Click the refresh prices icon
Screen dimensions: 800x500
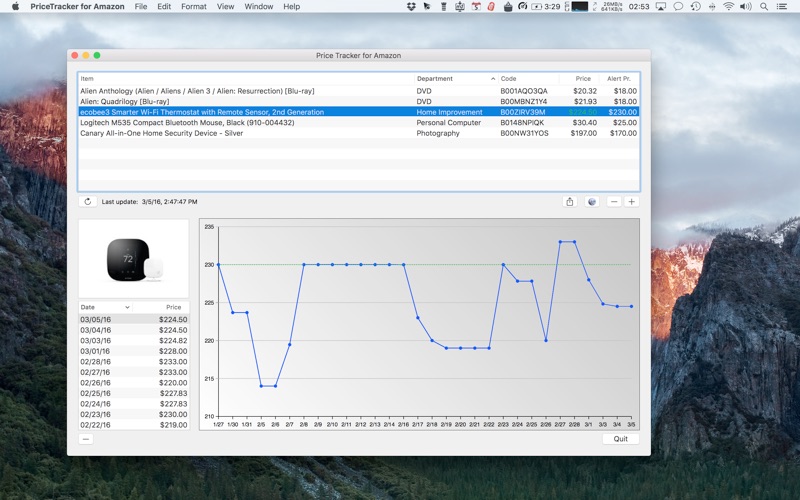(88, 202)
